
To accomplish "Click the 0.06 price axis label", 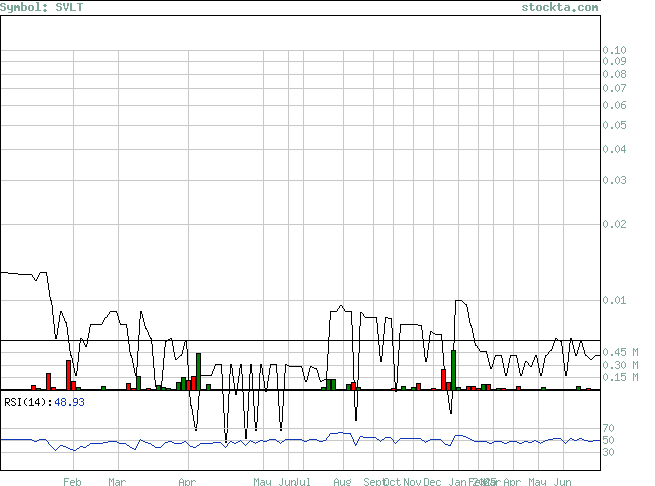I will coord(614,105).
